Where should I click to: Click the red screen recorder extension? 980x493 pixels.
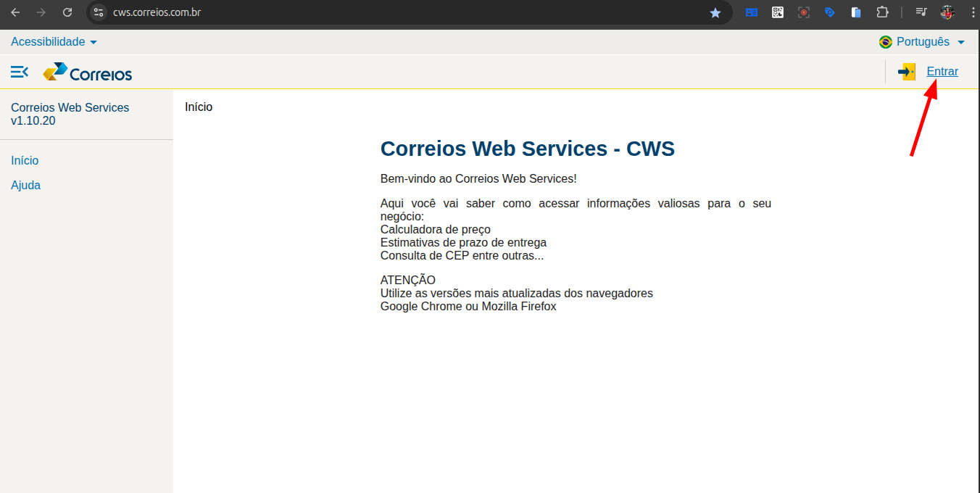pyautogui.click(x=804, y=12)
